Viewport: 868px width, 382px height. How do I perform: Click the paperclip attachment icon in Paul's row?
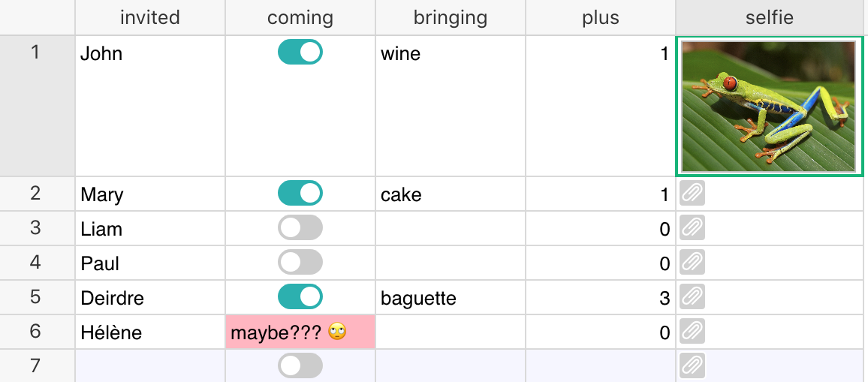pyautogui.click(x=692, y=262)
